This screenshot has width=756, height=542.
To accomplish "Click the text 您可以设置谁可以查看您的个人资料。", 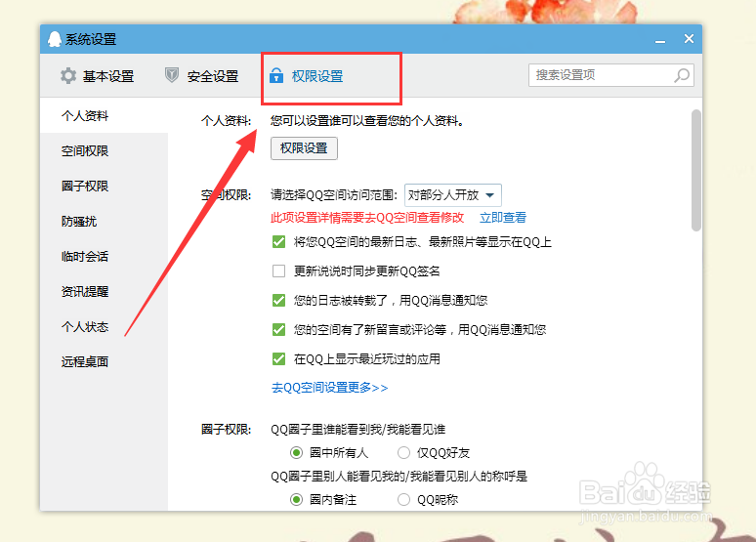I will pyautogui.click(x=367, y=120).
